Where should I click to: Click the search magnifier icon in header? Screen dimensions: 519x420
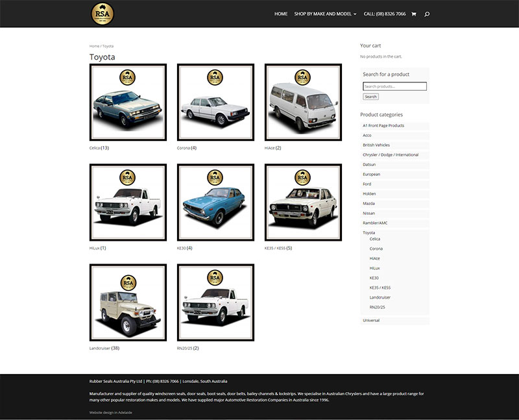(428, 14)
